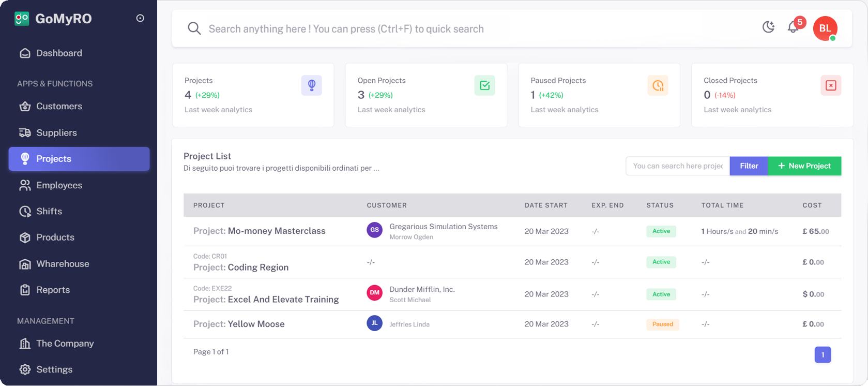Create a New Project

tap(804, 166)
